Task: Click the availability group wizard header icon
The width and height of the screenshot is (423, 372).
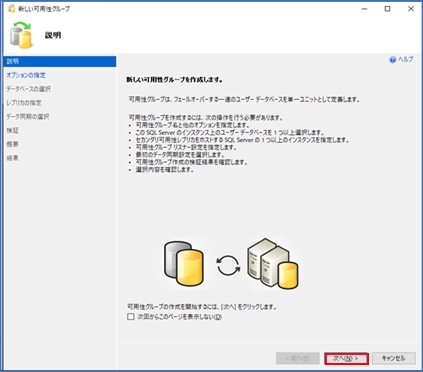Action: [21, 35]
